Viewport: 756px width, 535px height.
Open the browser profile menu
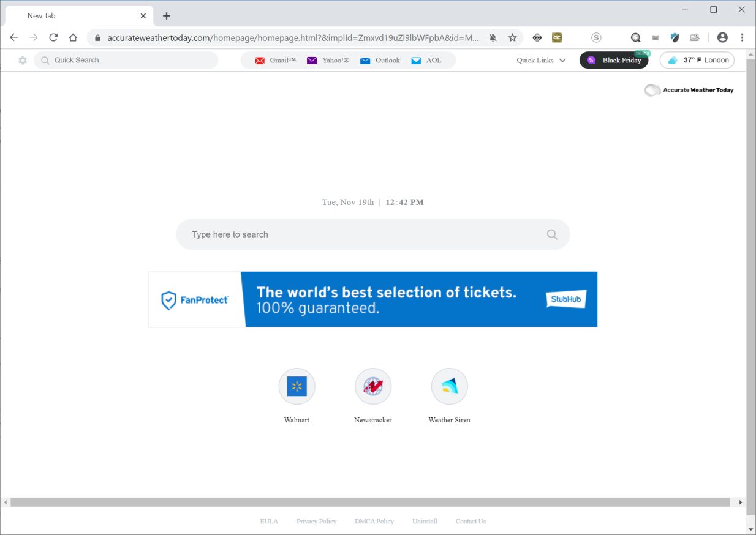tap(722, 37)
